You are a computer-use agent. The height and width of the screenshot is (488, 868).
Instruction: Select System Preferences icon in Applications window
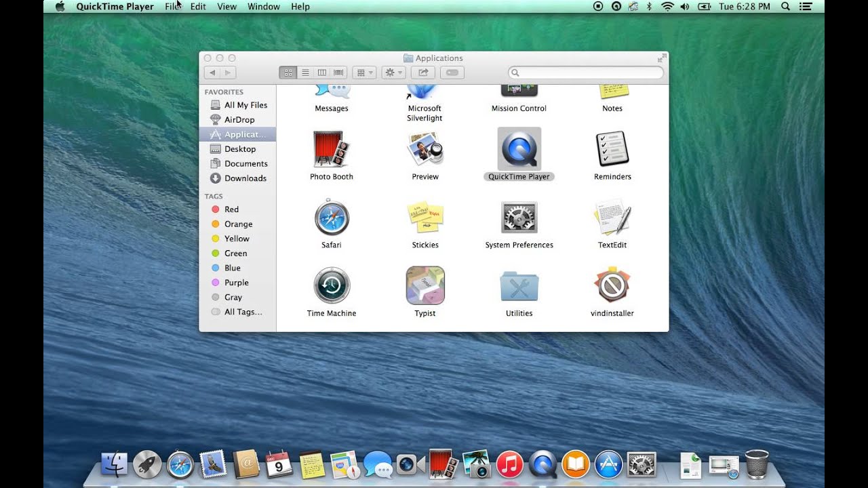519,218
